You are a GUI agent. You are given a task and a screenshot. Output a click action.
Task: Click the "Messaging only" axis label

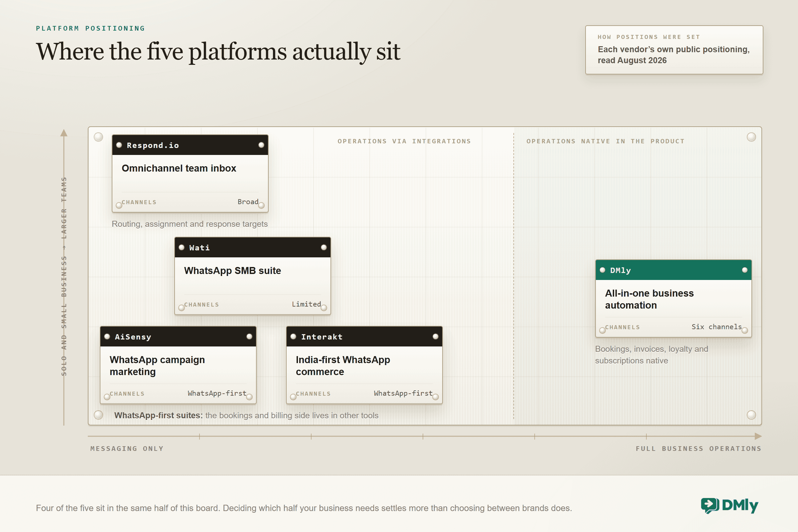[127, 449]
